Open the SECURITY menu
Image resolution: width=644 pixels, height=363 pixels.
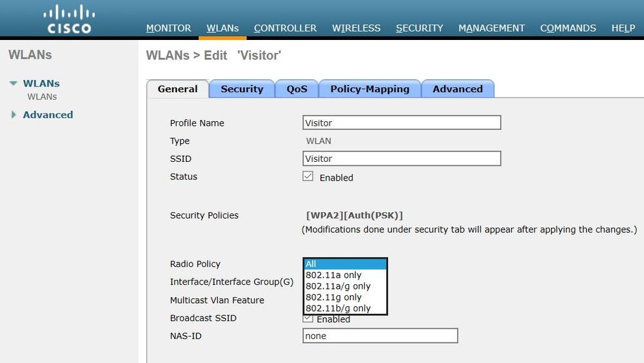pos(419,28)
